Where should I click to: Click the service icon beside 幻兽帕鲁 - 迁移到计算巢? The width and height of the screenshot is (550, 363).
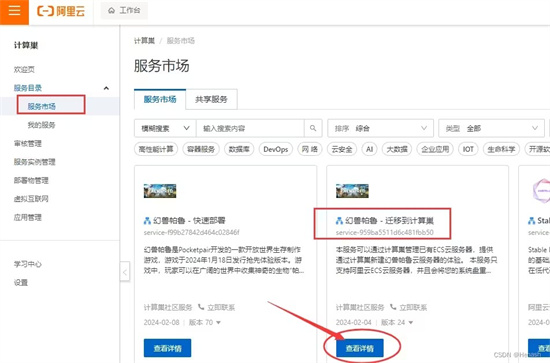pyautogui.click(x=339, y=221)
